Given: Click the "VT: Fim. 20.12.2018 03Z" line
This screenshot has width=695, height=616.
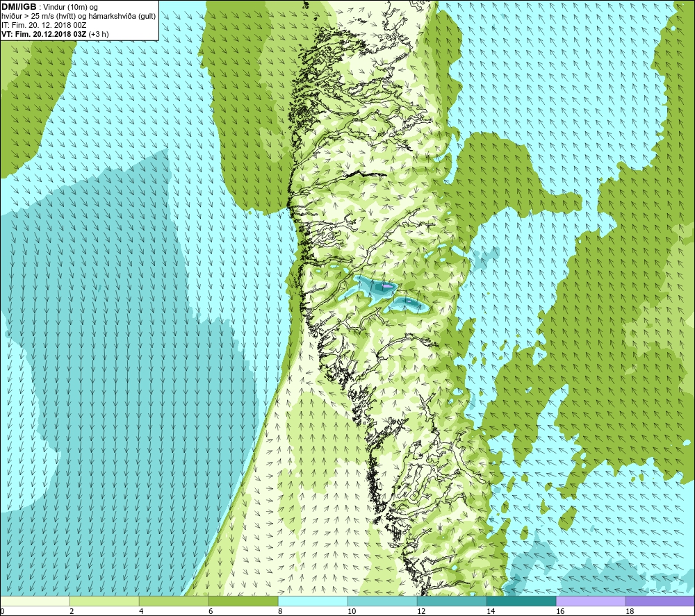Looking at the screenshot, I should 44,33.
